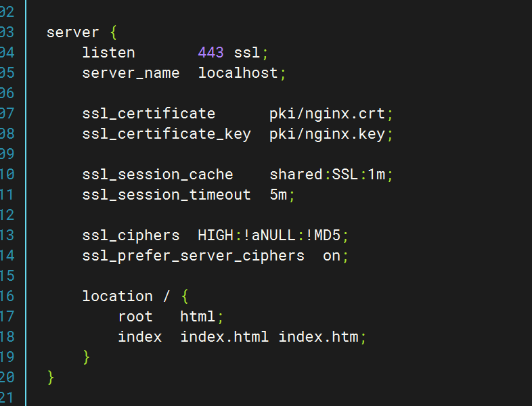Click the 'HIGH:!aNULL:!MD5' cipher string
Image resolution: width=532 pixels, height=406 pixels.
pyautogui.click(x=269, y=235)
